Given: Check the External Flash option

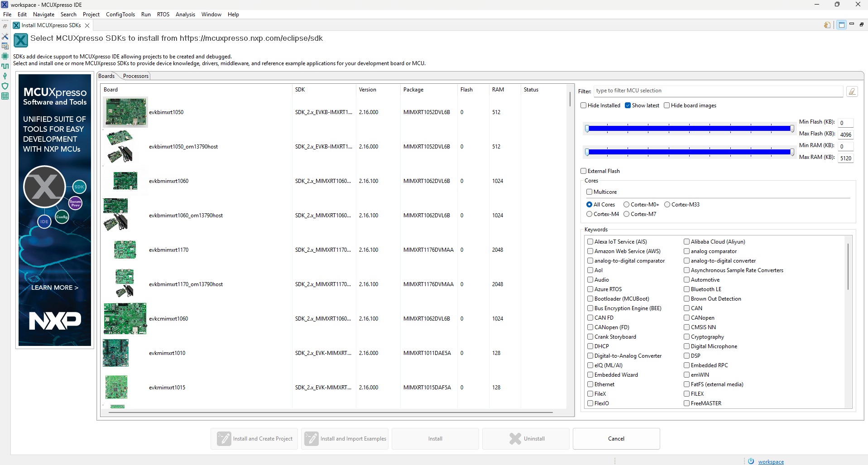Looking at the screenshot, I should (584, 171).
